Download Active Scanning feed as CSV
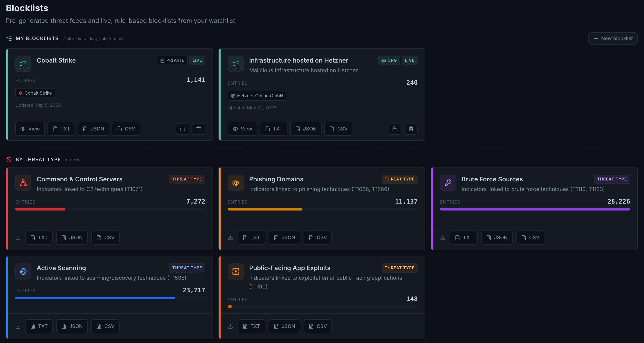This screenshot has width=644, height=343. click(105, 326)
